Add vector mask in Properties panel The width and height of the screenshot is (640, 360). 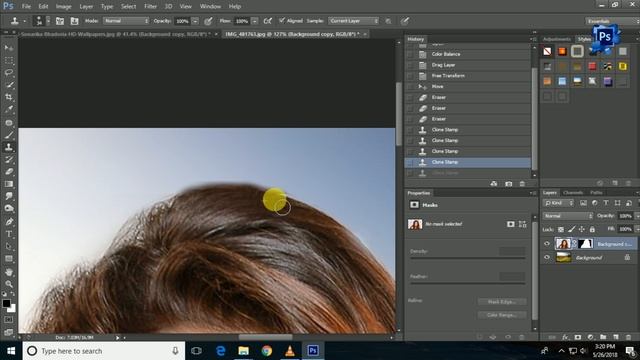[522, 224]
